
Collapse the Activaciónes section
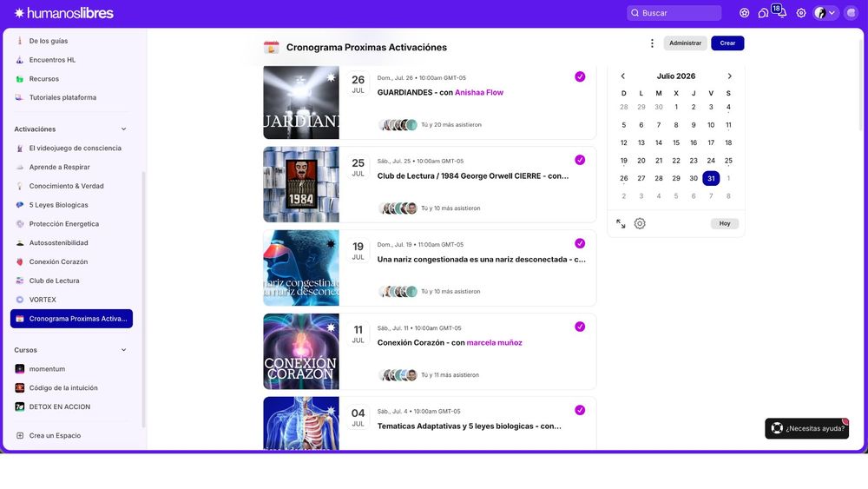pyautogui.click(x=123, y=129)
